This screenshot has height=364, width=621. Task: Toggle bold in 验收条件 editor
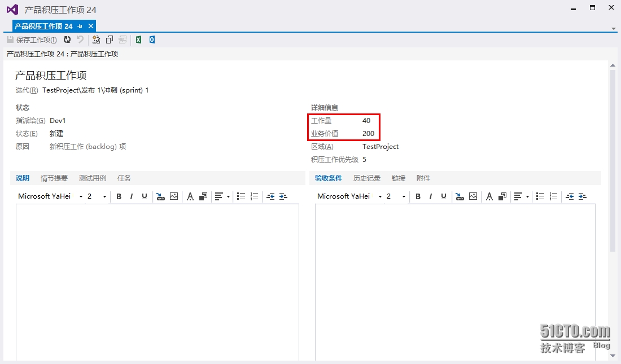pyautogui.click(x=418, y=196)
